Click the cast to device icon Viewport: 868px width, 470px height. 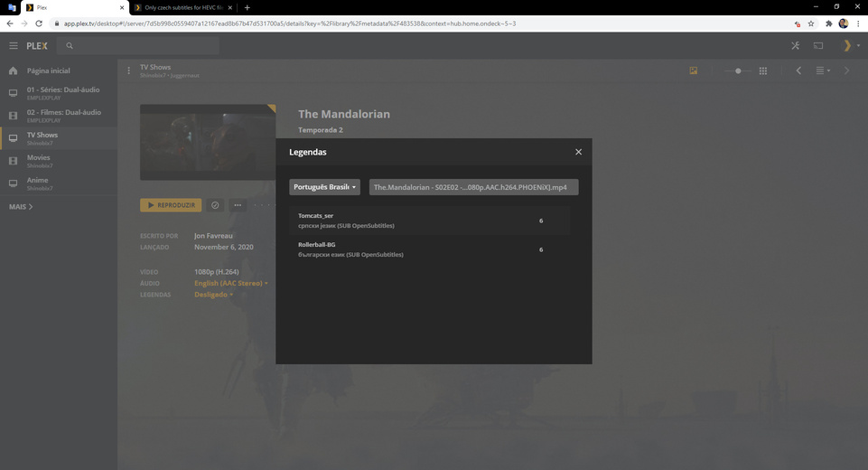click(818, 46)
